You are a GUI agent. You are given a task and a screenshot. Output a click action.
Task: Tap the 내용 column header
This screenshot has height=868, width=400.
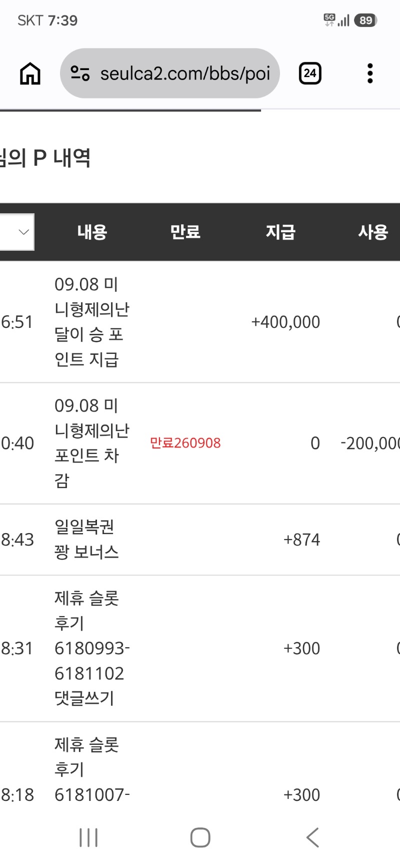coord(92,232)
